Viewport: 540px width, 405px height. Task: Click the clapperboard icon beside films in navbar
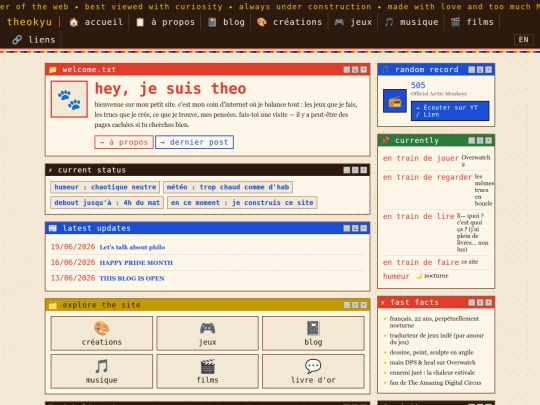[x=455, y=22]
